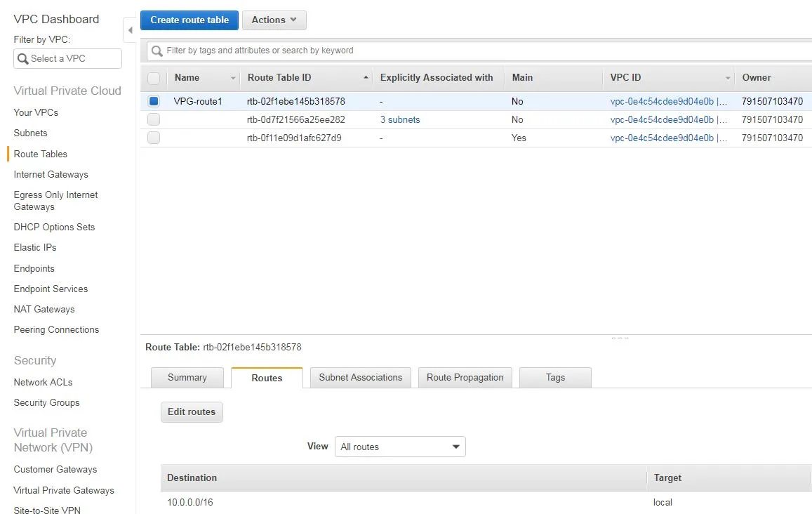This screenshot has height=514, width=812.
Task: Grab the panel splitter handle dots
Action: 620,338
